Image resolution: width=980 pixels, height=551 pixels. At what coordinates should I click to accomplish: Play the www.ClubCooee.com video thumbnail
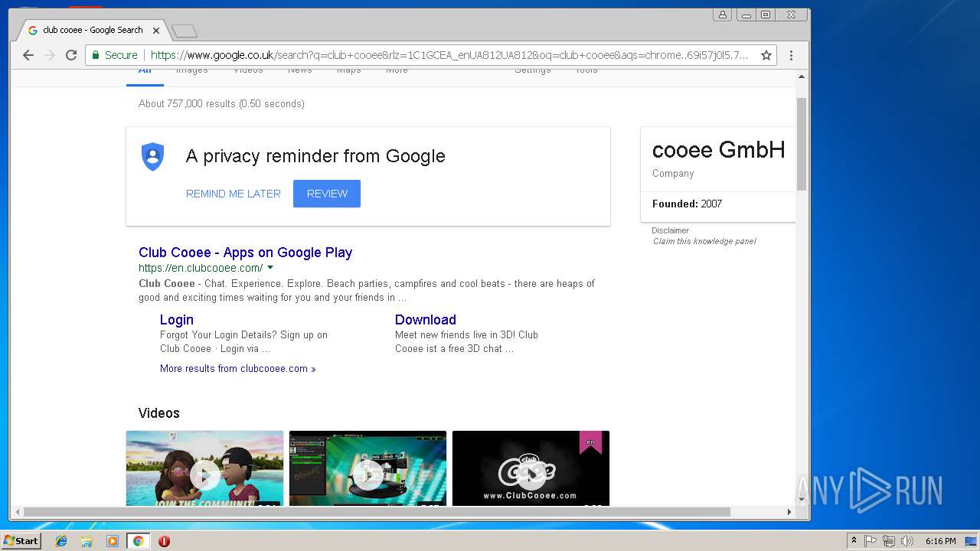(531, 468)
